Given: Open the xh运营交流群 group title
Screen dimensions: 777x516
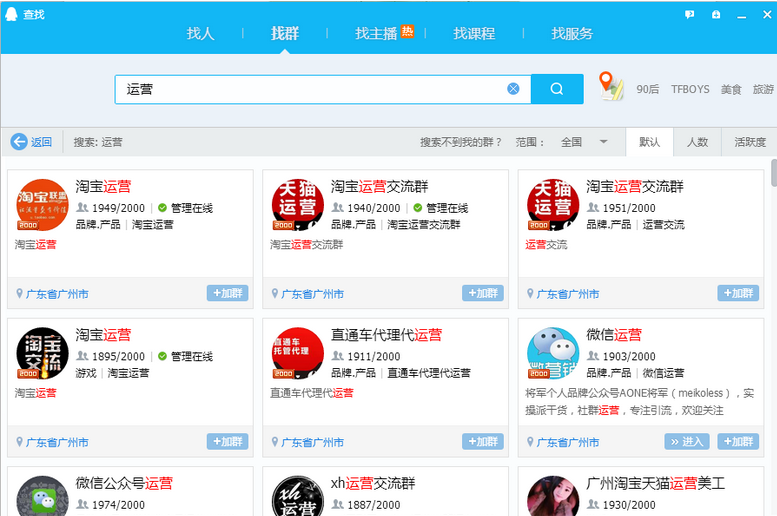Looking at the screenshot, I should (x=373, y=483).
